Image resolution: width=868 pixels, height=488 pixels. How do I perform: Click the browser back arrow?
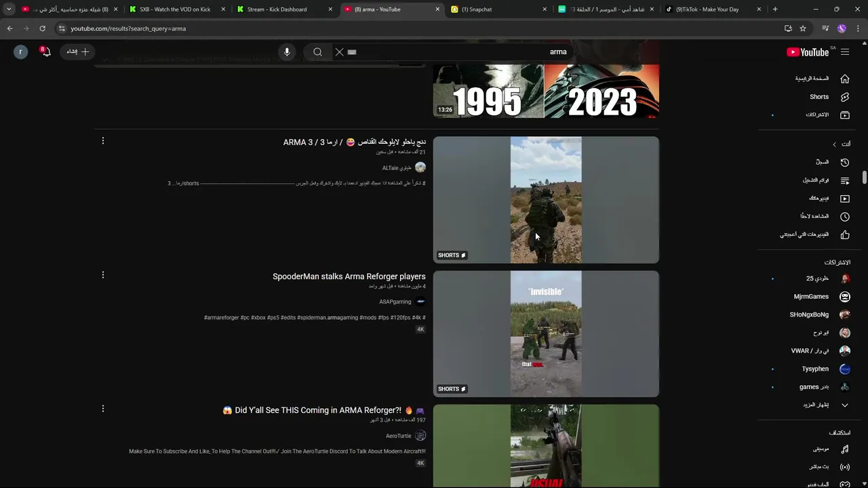pos(9,28)
